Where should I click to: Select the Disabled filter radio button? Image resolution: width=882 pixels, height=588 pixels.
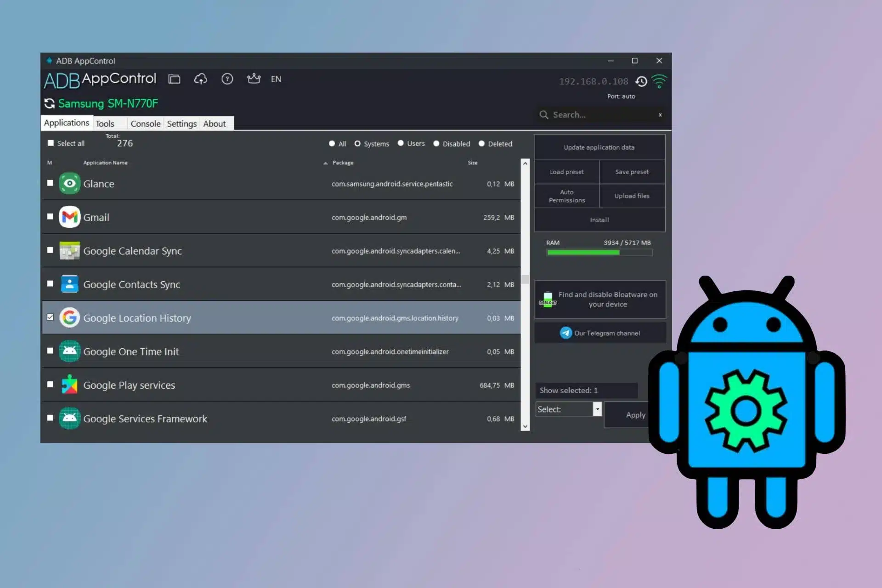point(436,143)
